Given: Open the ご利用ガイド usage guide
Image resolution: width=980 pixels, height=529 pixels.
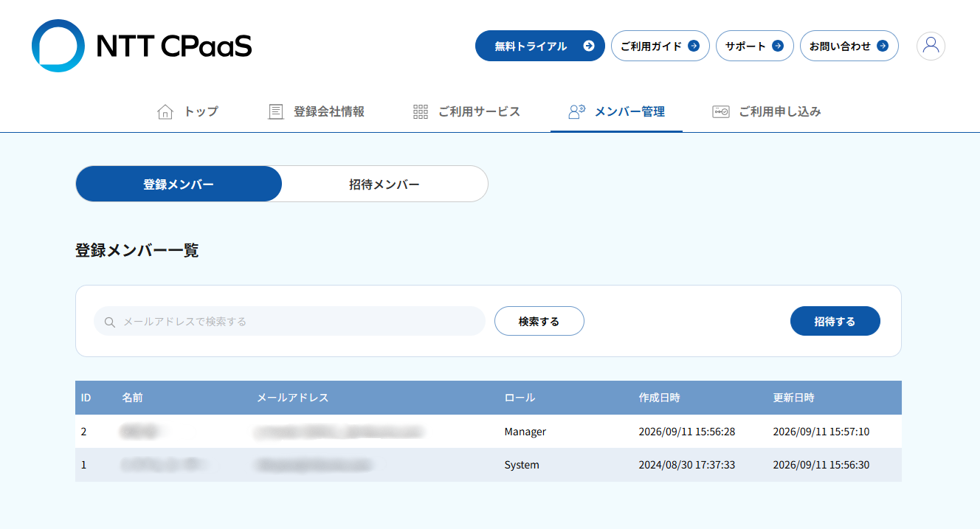Looking at the screenshot, I should [x=660, y=46].
